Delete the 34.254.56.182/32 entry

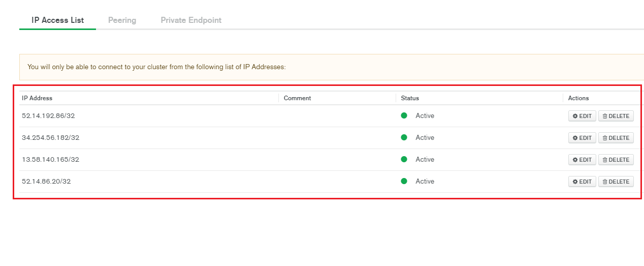(616, 138)
